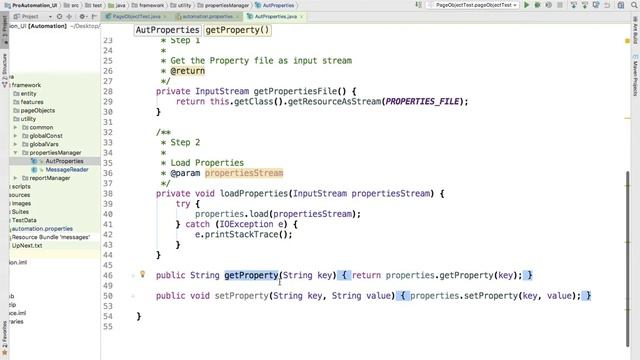The width and height of the screenshot is (640, 360).
Task: Select the entity folder in project tree
Action: 25,93
